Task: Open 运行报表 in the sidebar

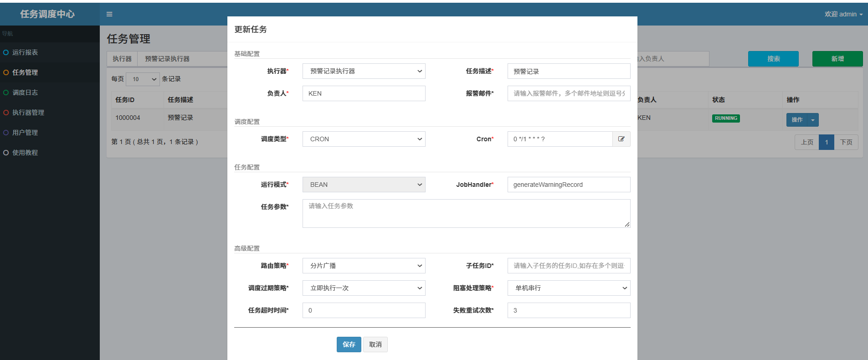Action: pyautogui.click(x=50, y=52)
